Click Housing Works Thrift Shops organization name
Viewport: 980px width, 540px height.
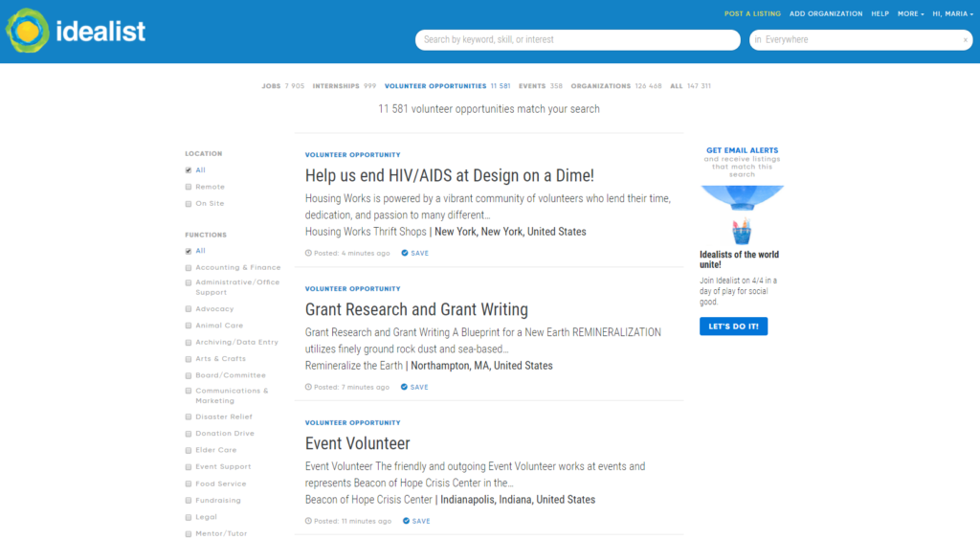(x=366, y=232)
